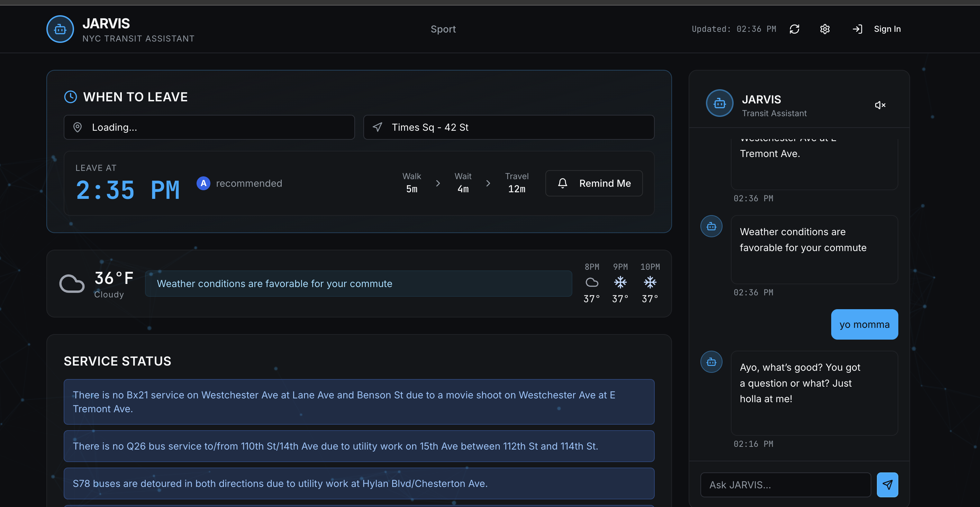
Task: Click the JARVIS robot logo in header
Action: [x=60, y=29]
